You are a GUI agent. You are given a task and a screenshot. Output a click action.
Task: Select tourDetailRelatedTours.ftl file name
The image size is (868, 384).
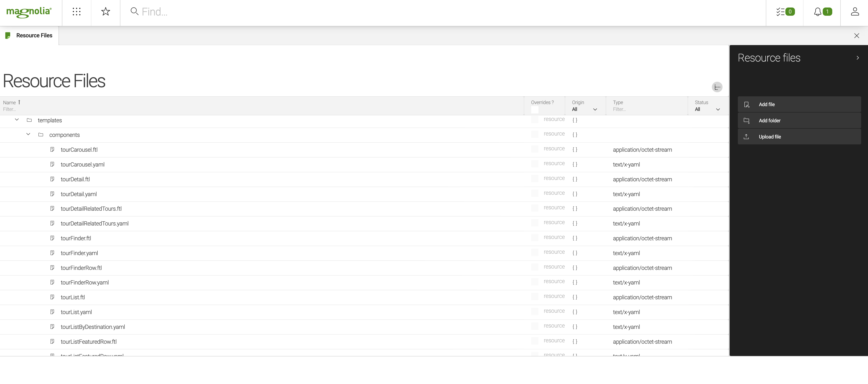click(91, 209)
